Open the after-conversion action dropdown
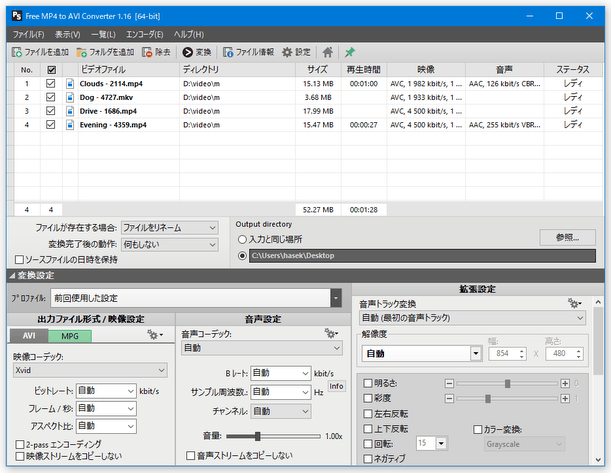The image size is (611, 473). [170, 245]
